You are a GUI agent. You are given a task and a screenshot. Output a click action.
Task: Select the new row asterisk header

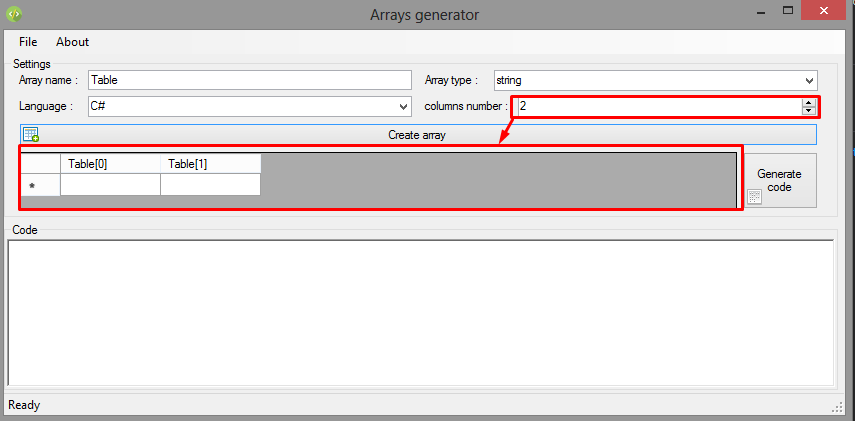coord(40,185)
